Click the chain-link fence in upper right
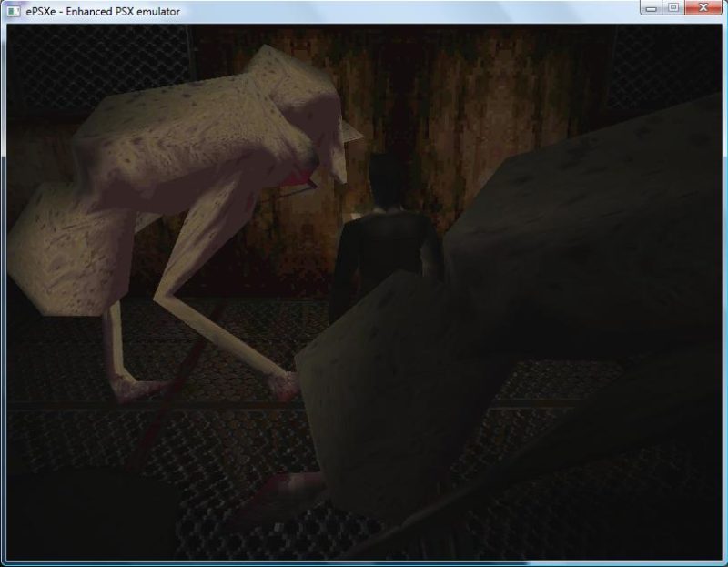 pyautogui.click(x=664, y=64)
